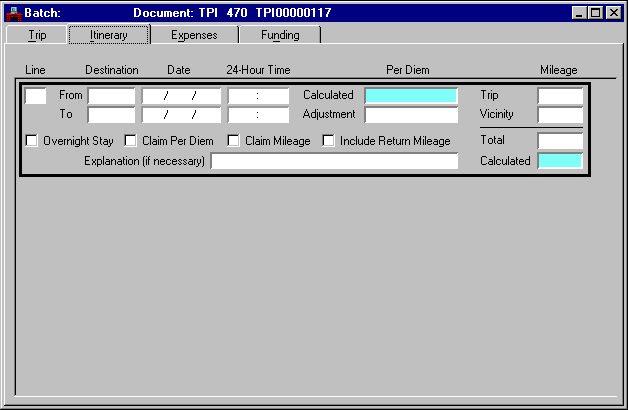Click the To 24-hour time field

pyautogui.click(x=258, y=115)
